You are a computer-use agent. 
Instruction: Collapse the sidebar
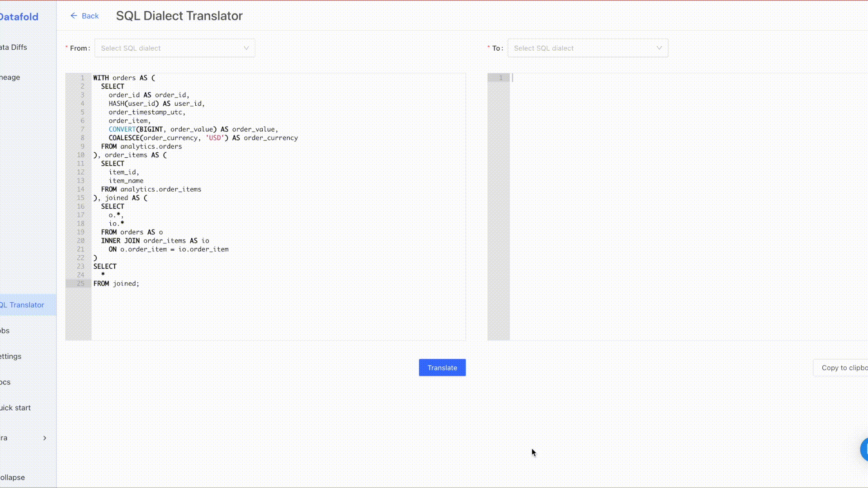click(13, 478)
